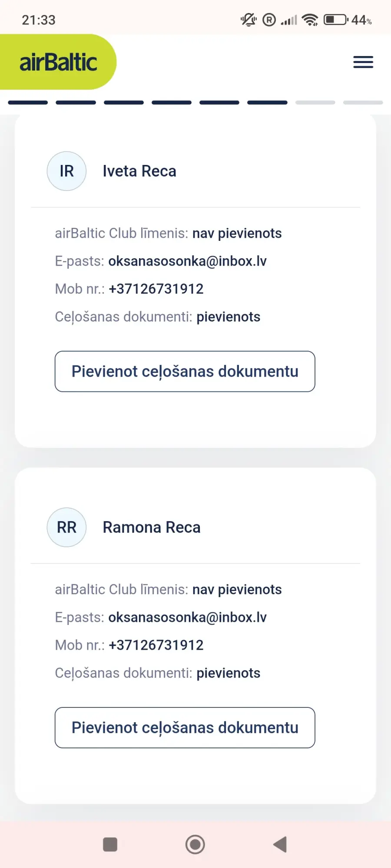Viewport: 391px width, 868px height.
Task: Select the last progress step segment
Action: tap(363, 102)
